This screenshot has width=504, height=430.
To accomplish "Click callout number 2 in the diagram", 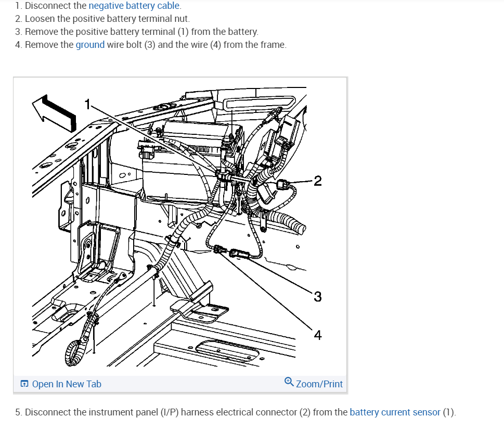I will [x=318, y=181].
